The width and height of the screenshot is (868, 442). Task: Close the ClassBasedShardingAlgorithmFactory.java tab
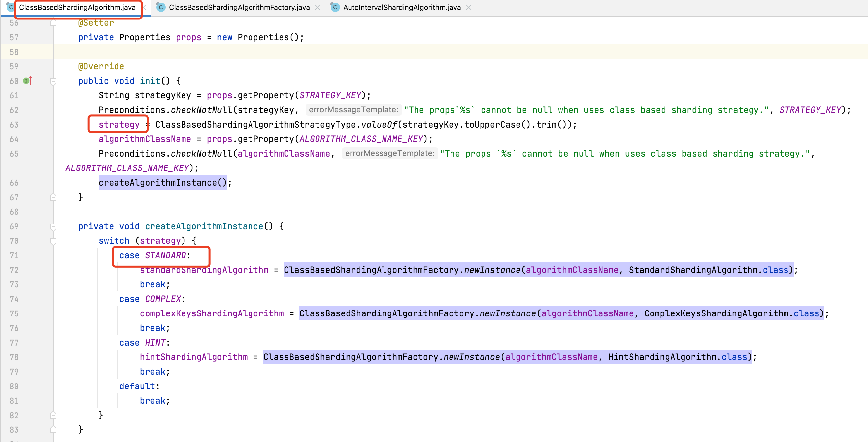tap(317, 7)
